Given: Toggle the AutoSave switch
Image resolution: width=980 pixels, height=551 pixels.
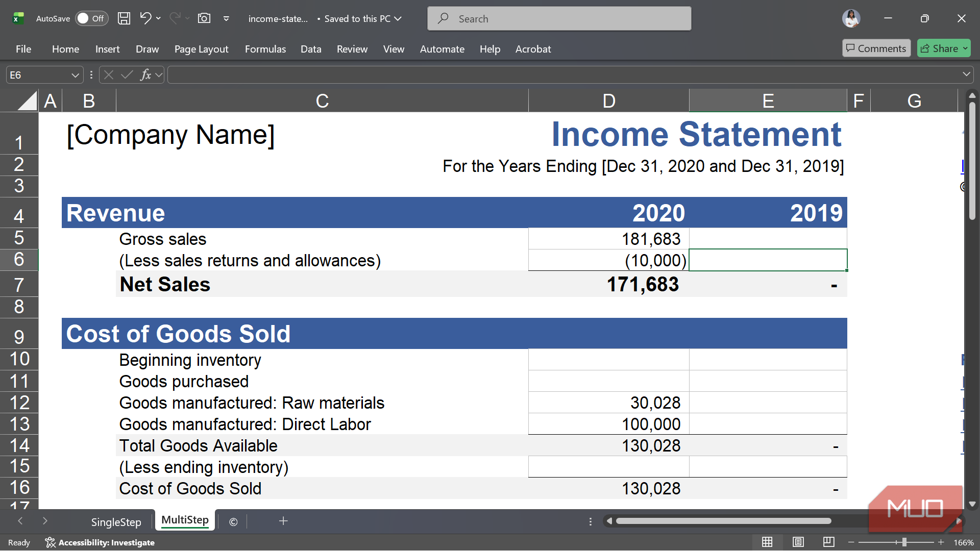Looking at the screenshot, I should pyautogui.click(x=92, y=18).
